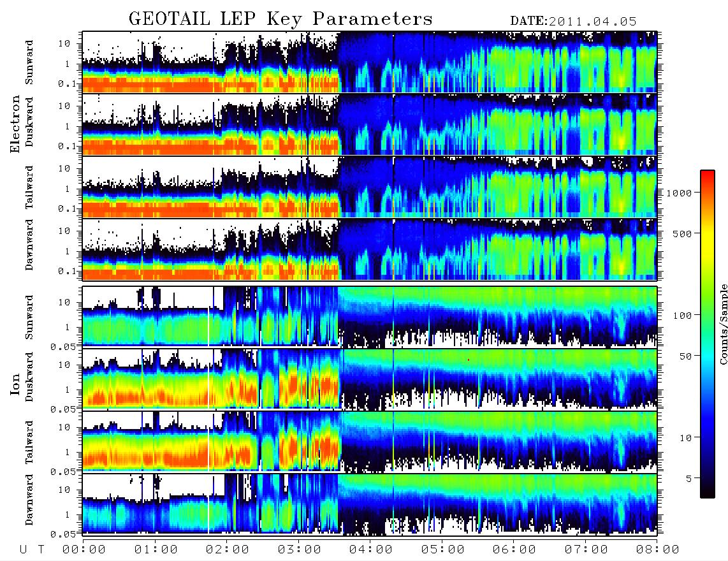Click the Electron Duskward spectrogram panel
728x561 pixels.
[x=370, y=124]
